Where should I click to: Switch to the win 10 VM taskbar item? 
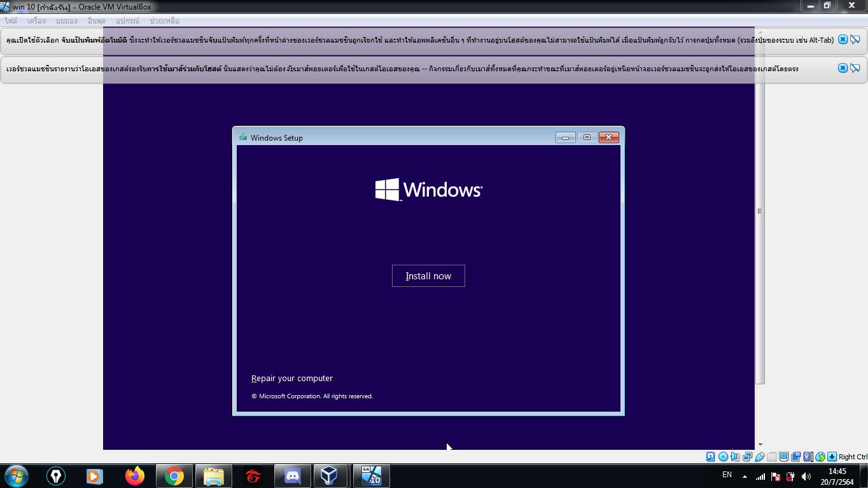click(371, 476)
